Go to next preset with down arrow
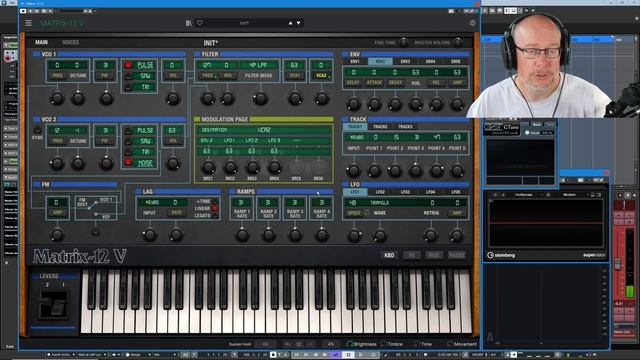 pyautogui.click(x=299, y=23)
